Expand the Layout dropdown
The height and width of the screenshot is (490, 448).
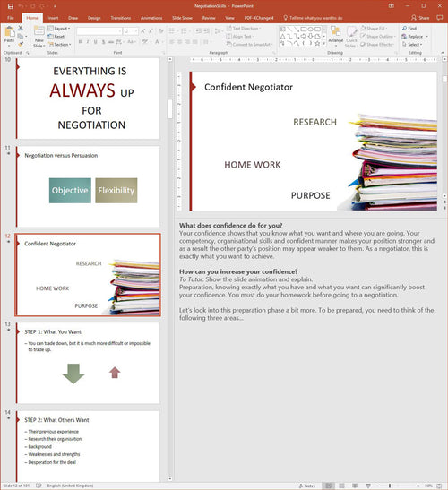59,29
